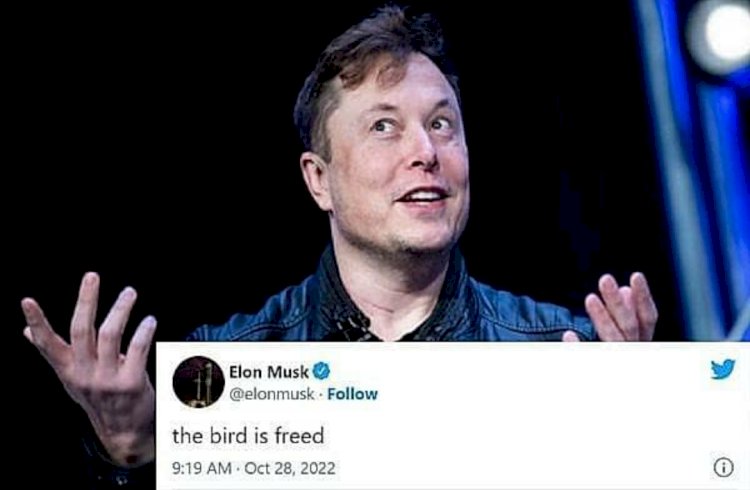Image resolution: width=750 pixels, height=490 pixels.
Task: Open the round profile avatar picture
Action: (199, 382)
